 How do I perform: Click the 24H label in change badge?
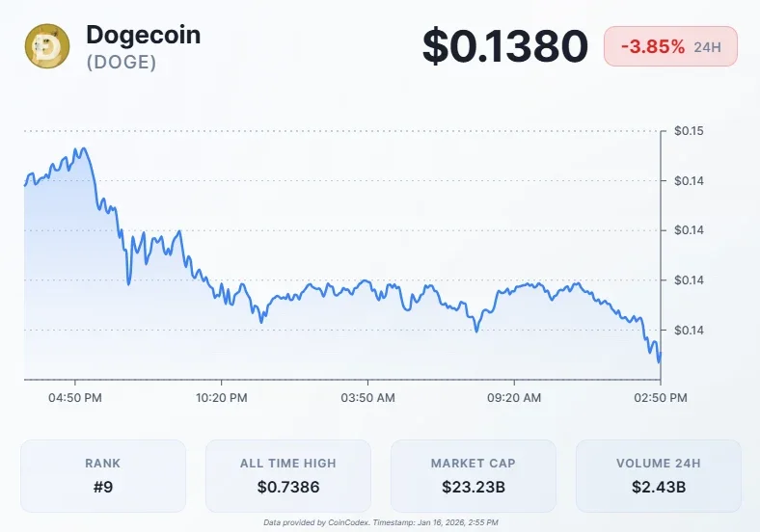(x=709, y=46)
